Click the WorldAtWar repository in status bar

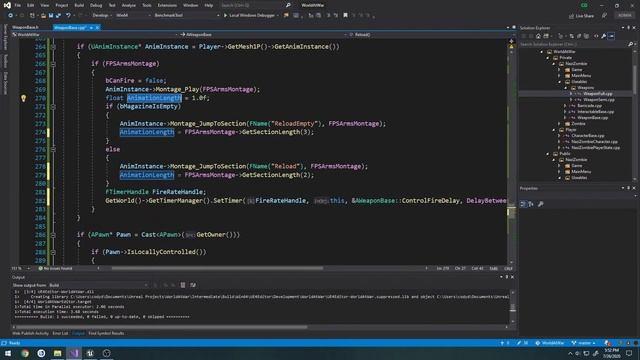coord(550,343)
